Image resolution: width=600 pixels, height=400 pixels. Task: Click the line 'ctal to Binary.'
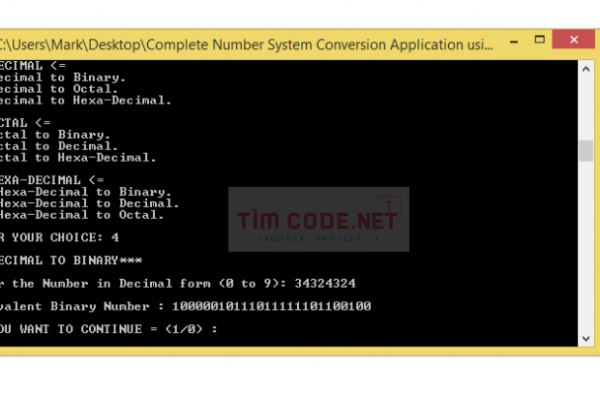pyautogui.click(x=55, y=135)
